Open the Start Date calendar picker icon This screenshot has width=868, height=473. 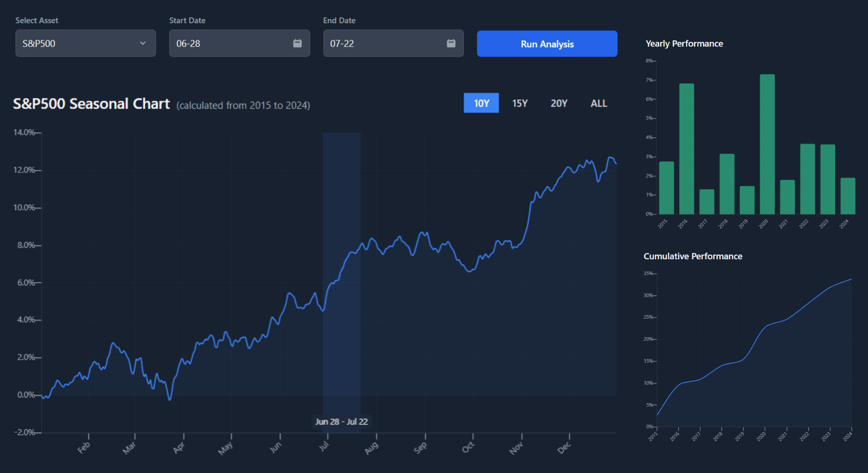[297, 43]
